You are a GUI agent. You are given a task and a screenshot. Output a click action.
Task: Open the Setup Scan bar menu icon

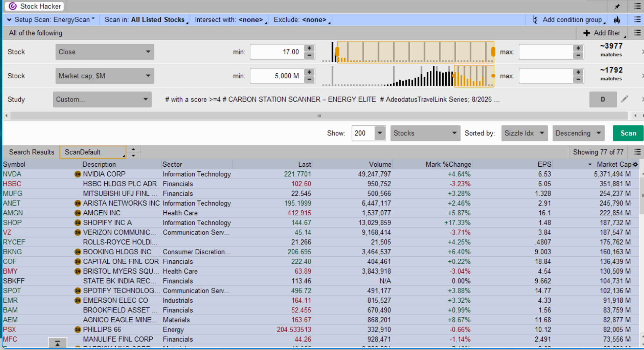[637, 19]
